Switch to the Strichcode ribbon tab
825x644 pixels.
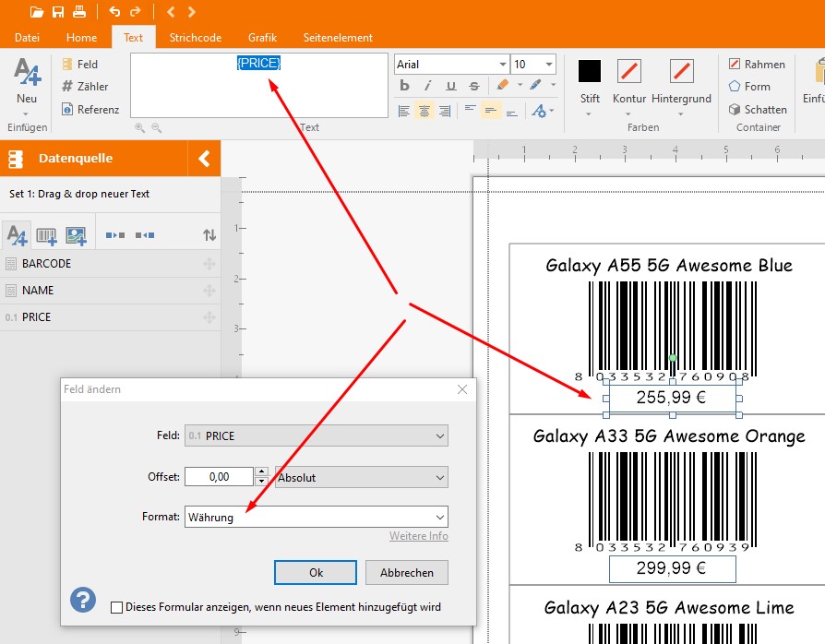pyautogui.click(x=195, y=38)
